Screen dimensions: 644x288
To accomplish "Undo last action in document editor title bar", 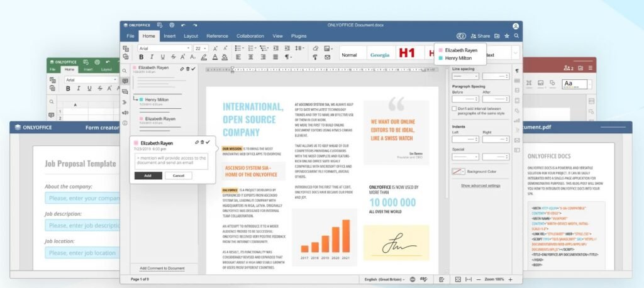I will pyautogui.click(x=183, y=26).
